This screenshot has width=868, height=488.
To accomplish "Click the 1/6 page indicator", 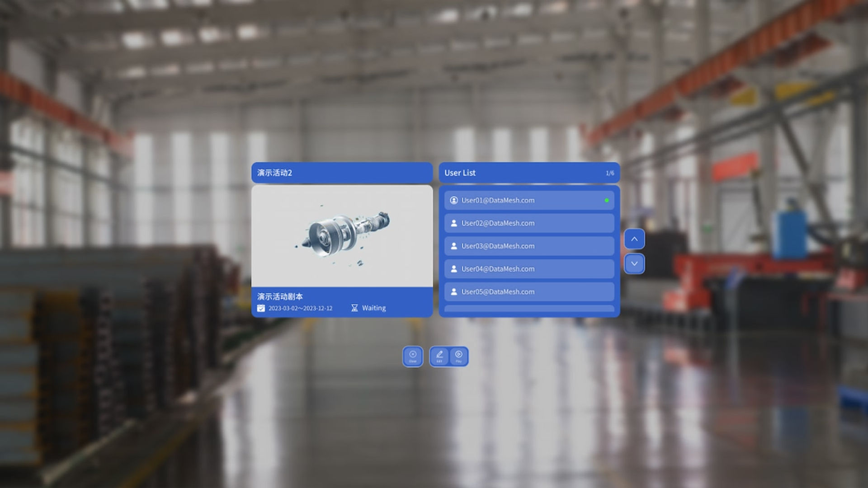I will pyautogui.click(x=610, y=173).
